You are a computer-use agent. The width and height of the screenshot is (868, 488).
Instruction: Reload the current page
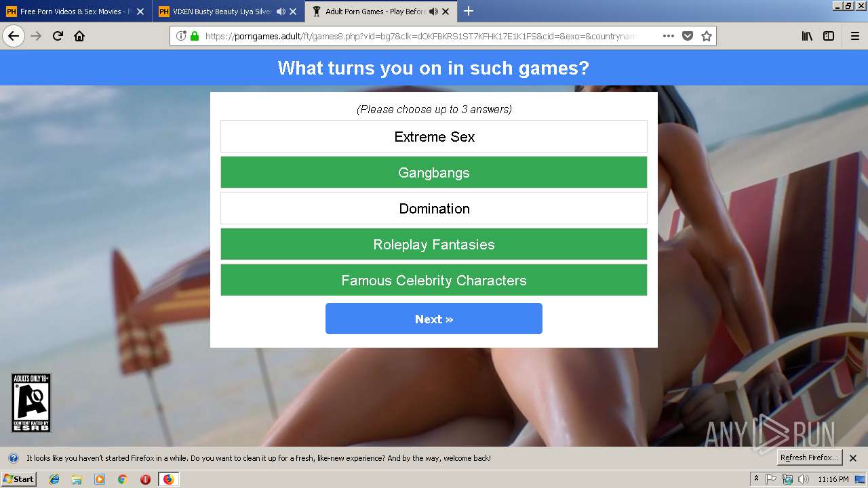point(58,36)
